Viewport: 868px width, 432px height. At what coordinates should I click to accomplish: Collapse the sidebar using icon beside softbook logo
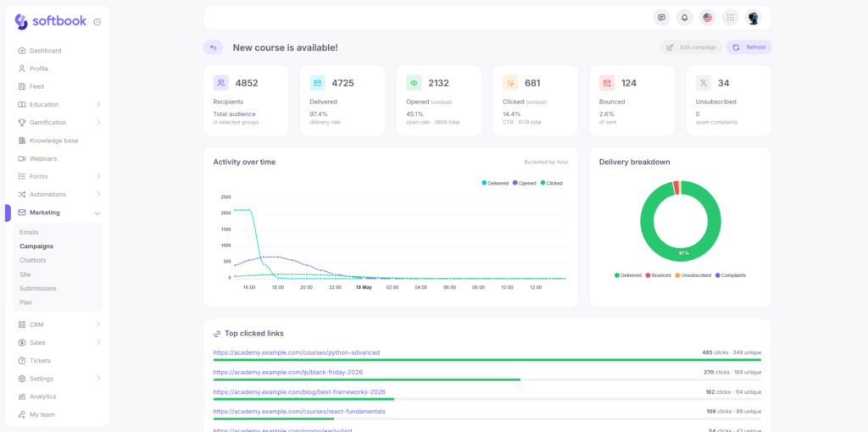[x=97, y=22]
